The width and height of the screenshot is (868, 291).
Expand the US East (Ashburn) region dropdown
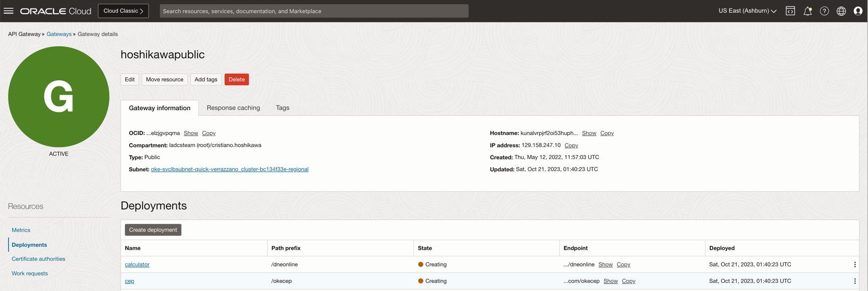(747, 11)
